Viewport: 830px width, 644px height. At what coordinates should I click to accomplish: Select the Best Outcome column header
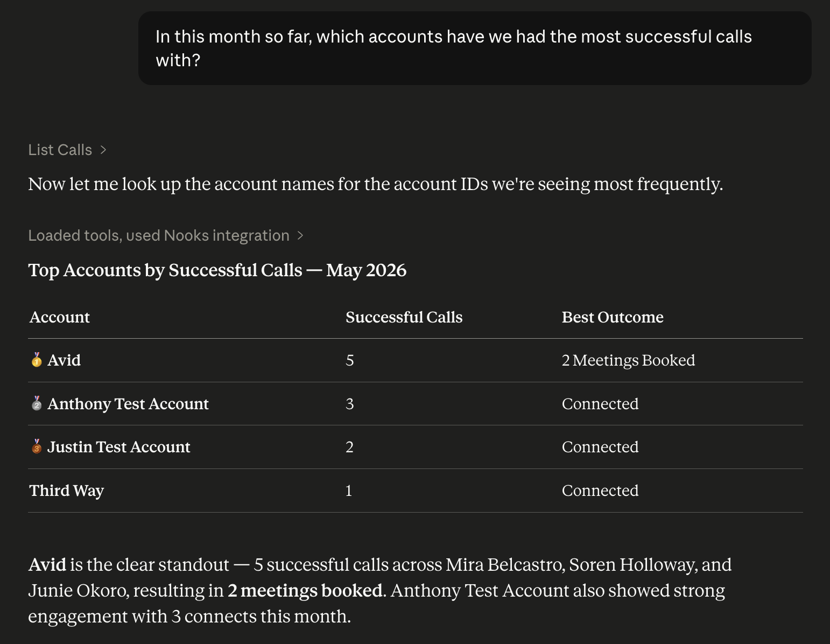[613, 317]
